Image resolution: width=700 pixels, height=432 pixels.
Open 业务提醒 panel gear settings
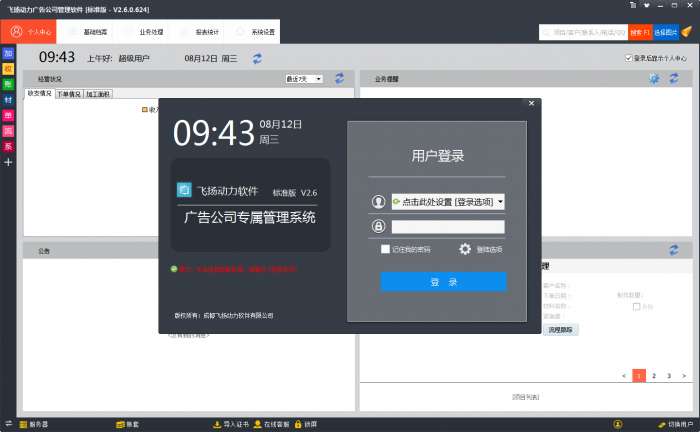click(x=654, y=79)
